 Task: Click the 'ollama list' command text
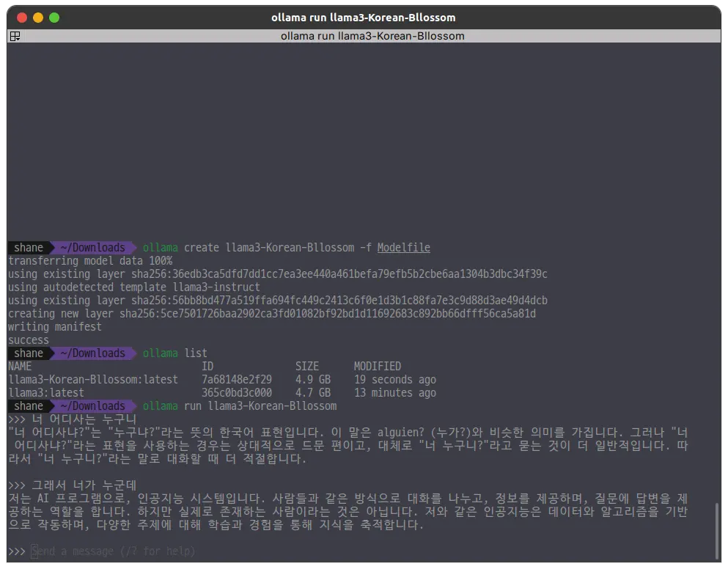pos(174,353)
